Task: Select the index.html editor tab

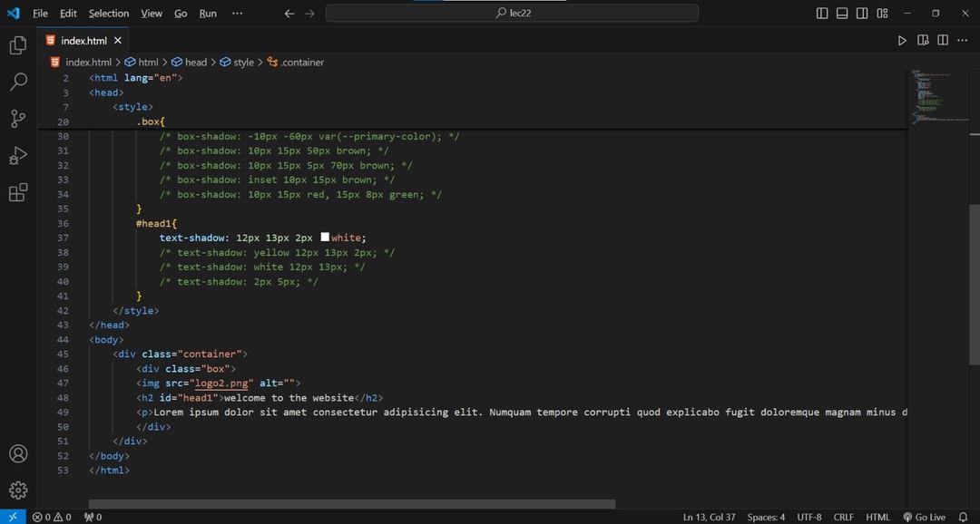Action: tap(83, 41)
